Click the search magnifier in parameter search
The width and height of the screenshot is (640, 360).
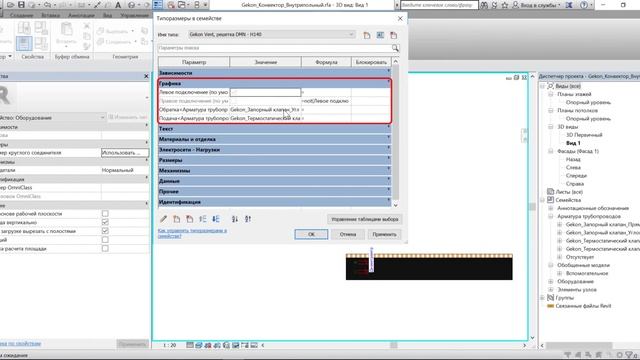[x=395, y=48]
